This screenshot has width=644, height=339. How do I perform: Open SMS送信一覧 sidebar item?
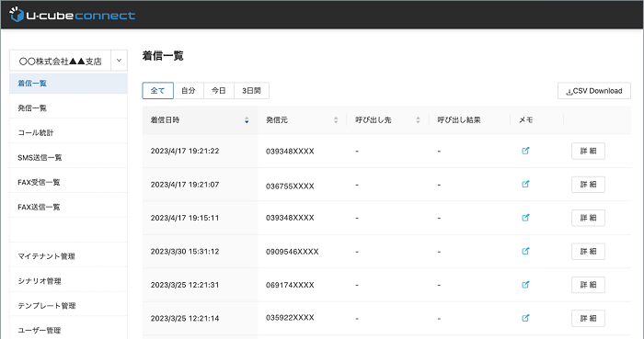(x=68, y=157)
